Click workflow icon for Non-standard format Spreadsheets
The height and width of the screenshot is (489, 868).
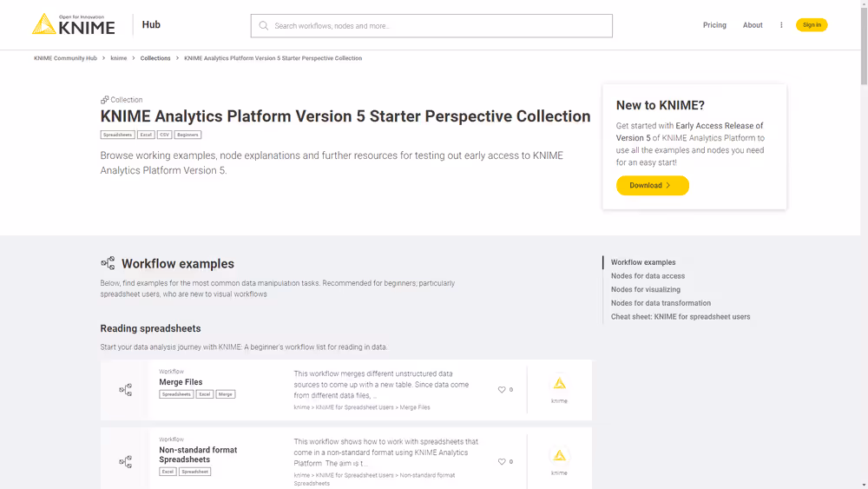(126, 462)
